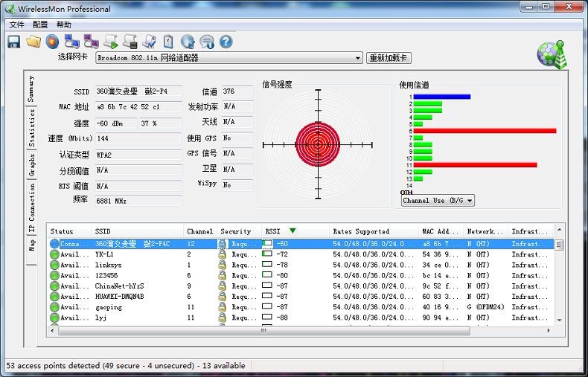Switch to the Graphs tab

pyautogui.click(x=31, y=165)
